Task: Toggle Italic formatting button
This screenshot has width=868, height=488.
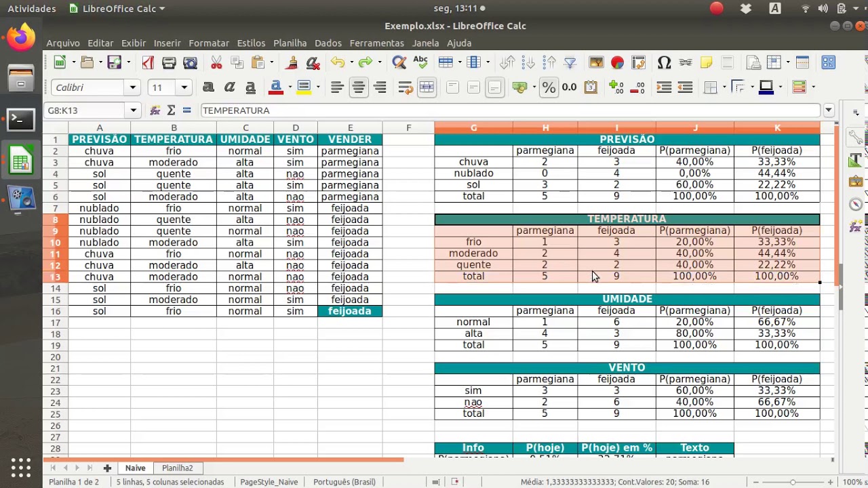Action: [x=229, y=87]
